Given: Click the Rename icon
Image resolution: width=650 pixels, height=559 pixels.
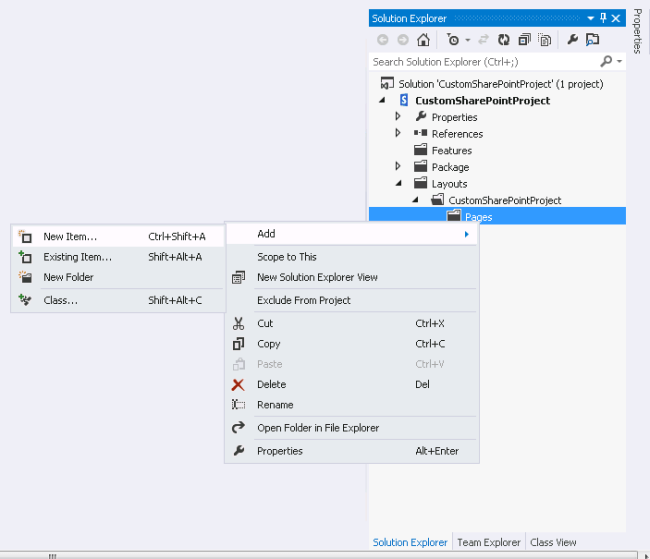Looking at the screenshot, I should tap(238, 404).
